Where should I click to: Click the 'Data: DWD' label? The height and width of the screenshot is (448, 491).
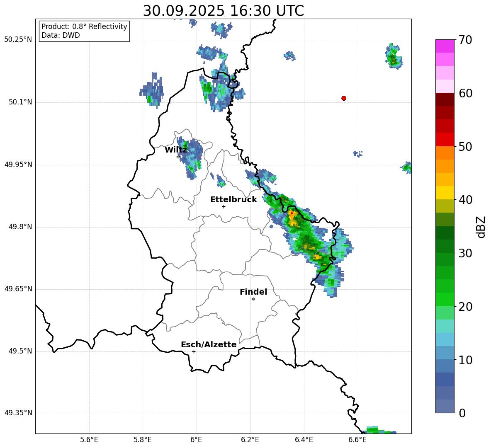[61, 35]
